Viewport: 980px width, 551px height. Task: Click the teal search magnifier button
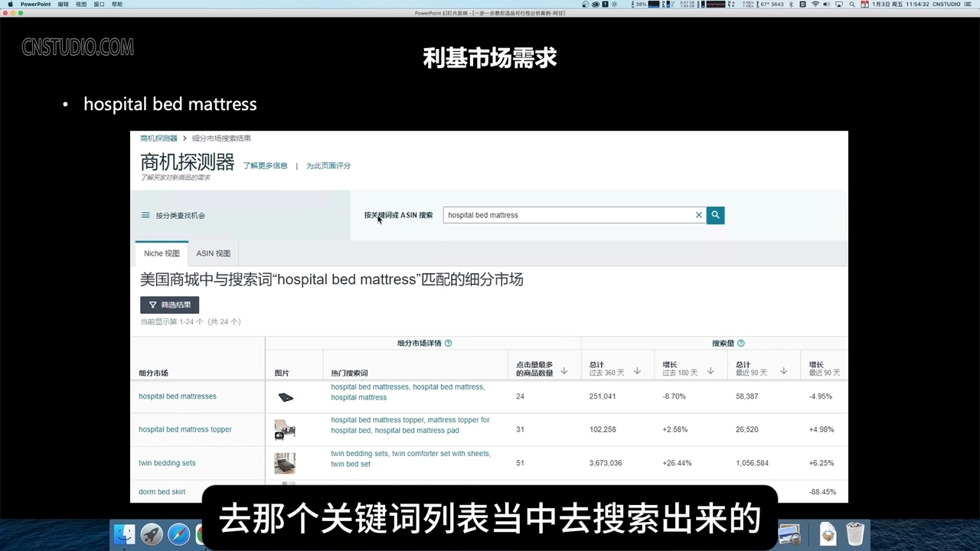coord(714,215)
